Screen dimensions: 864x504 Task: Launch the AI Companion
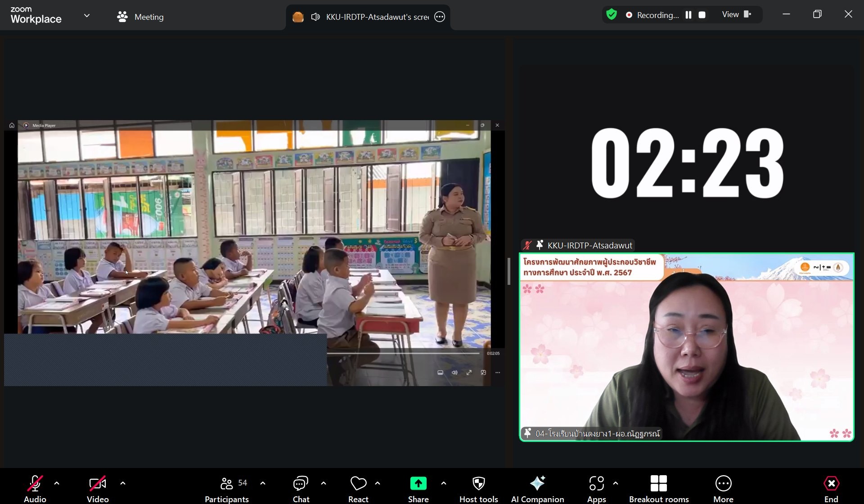pos(537,488)
